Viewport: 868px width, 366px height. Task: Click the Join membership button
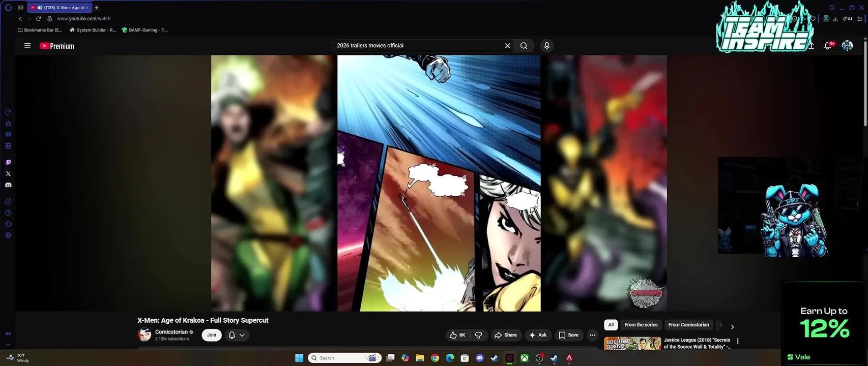point(212,335)
